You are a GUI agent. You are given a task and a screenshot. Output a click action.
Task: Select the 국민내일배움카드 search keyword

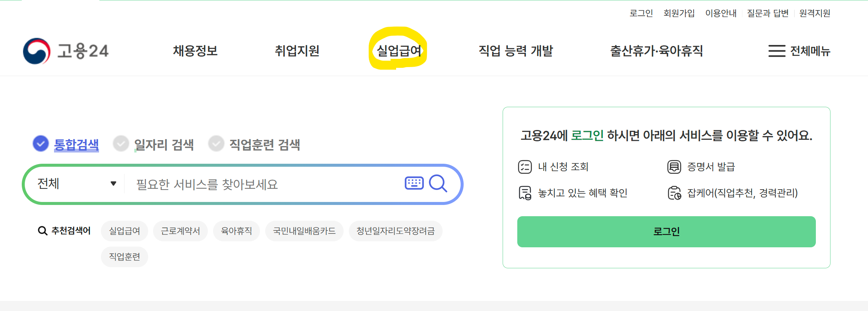coord(304,231)
